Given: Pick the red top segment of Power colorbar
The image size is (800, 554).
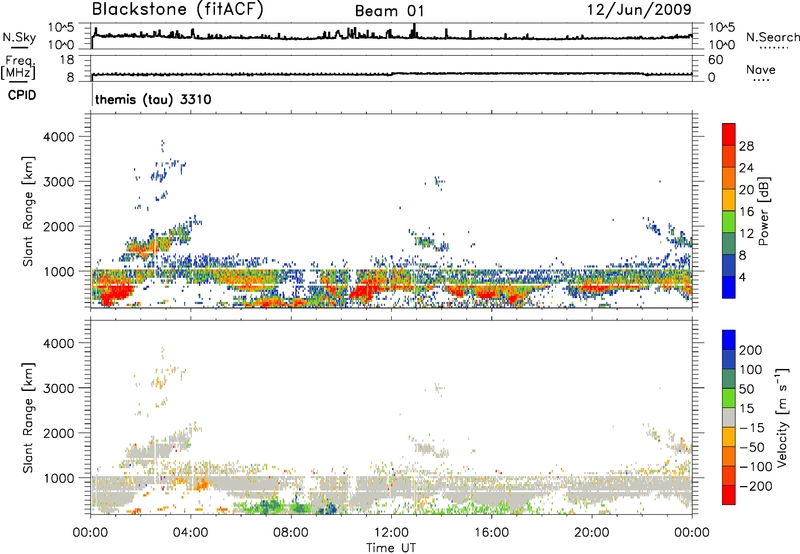Looking at the screenshot, I should (729, 134).
